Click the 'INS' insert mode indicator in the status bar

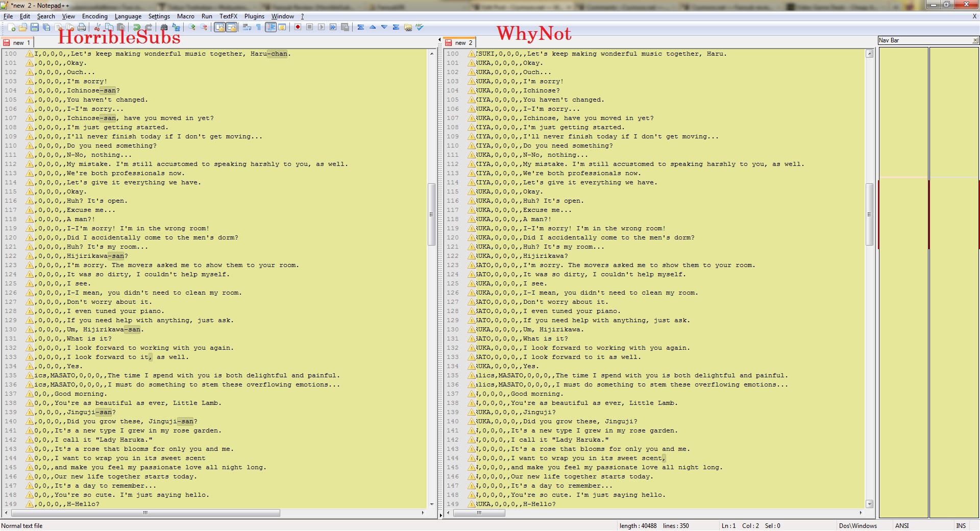click(961, 525)
